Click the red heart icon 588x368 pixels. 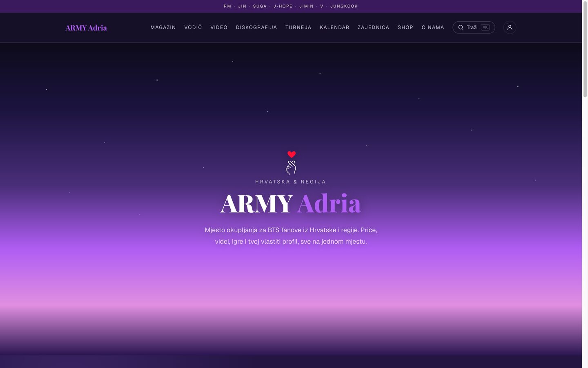click(291, 154)
